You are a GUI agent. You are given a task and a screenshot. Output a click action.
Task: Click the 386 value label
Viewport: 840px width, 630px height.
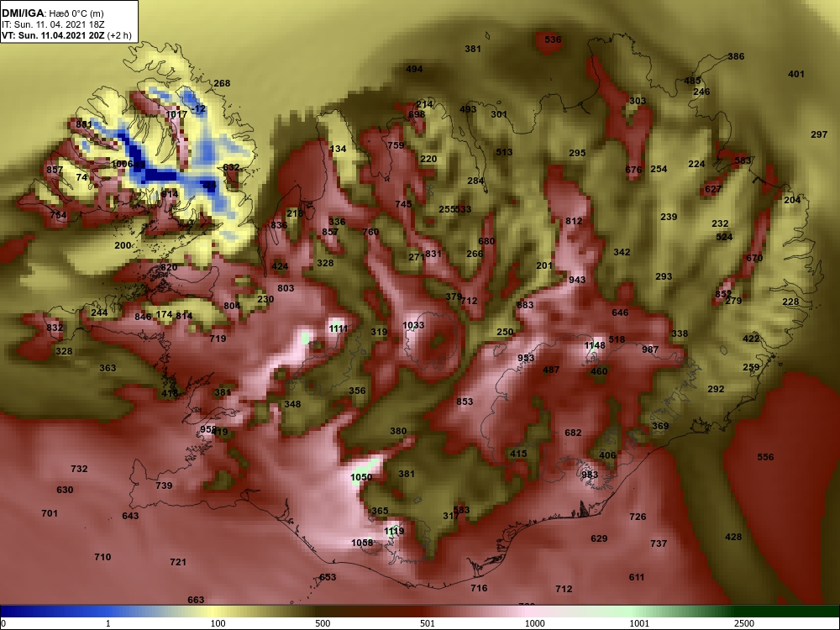pyautogui.click(x=736, y=57)
